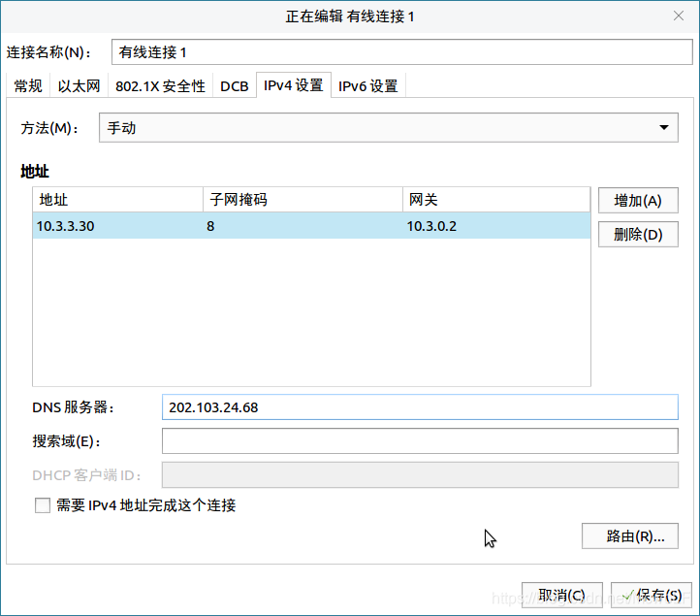Select the IPv4 设置 tab
700x616 pixels.
point(294,84)
